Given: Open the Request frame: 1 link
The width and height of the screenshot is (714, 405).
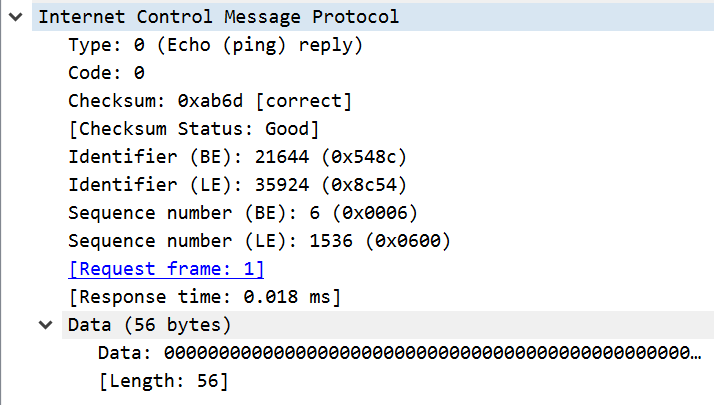Looking at the screenshot, I should [x=166, y=269].
